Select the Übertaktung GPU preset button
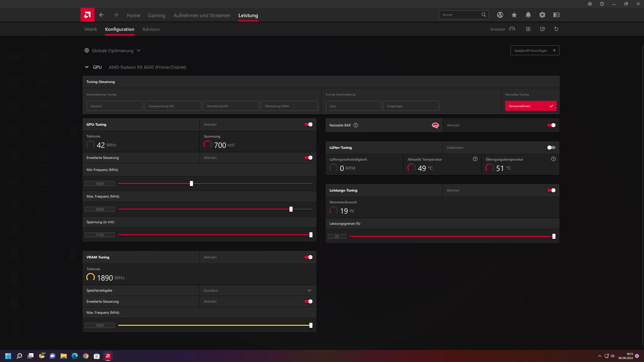The height and width of the screenshot is (362, 644). click(231, 106)
